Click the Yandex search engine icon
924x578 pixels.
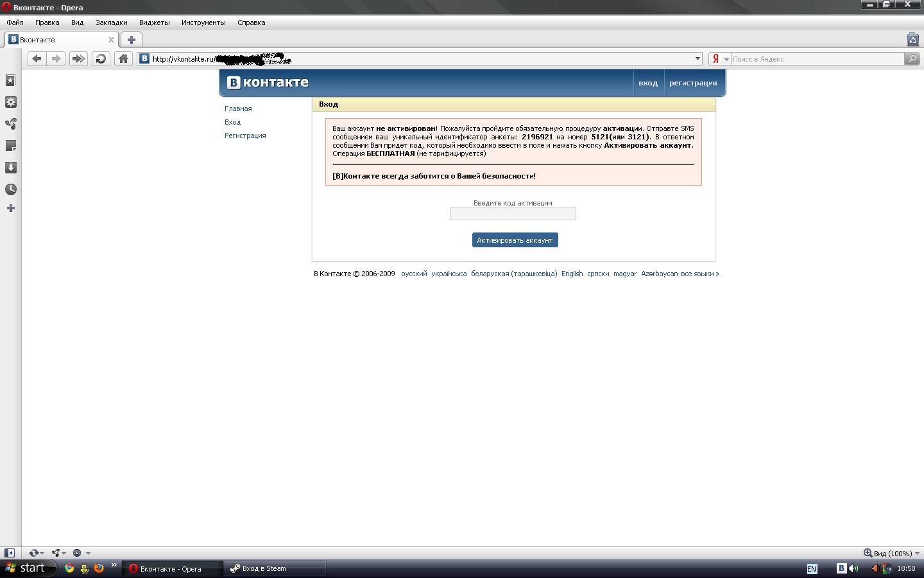[x=715, y=59]
